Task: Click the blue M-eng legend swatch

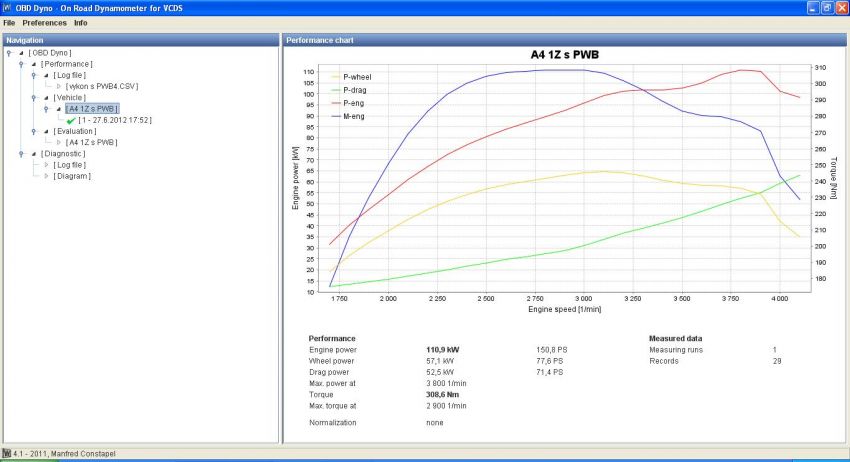Action: coord(336,116)
